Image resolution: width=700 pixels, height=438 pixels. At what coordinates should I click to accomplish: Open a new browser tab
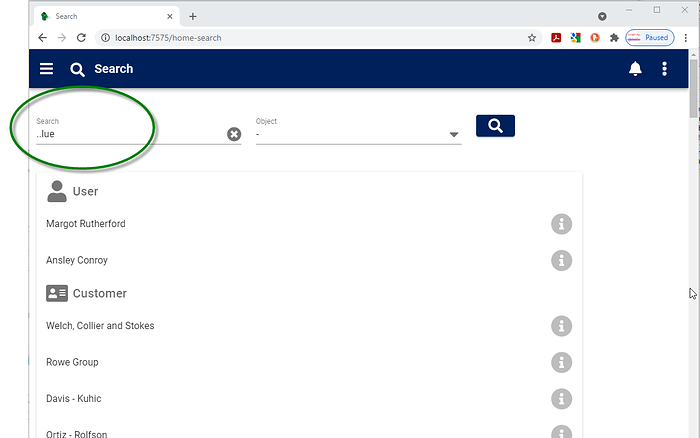point(193,17)
